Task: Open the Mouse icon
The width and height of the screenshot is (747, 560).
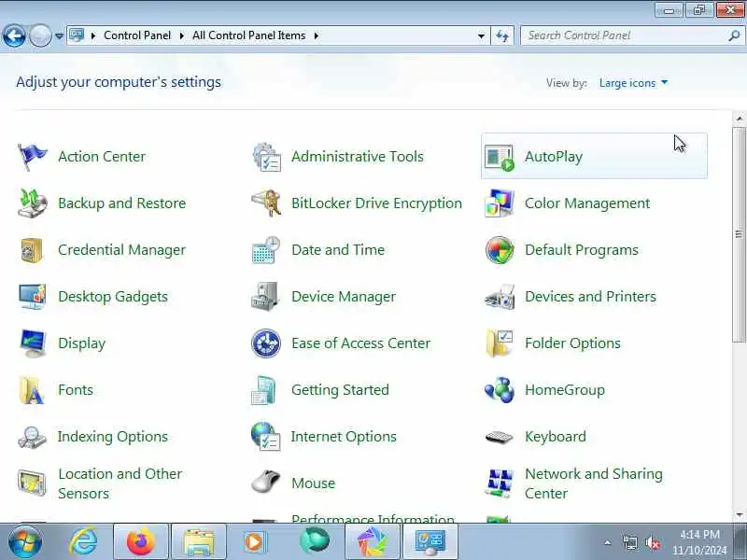Action: tap(265, 482)
